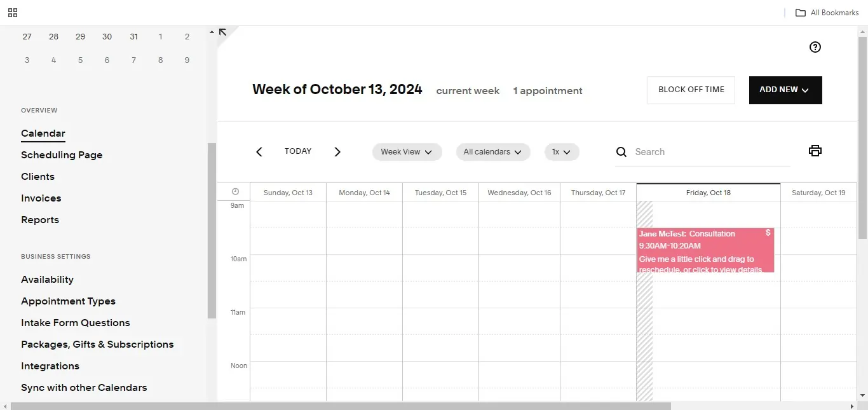Viewport: 868px width, 410px height.
Task: Click the Block Off Time button
Action: click(691, 90)
